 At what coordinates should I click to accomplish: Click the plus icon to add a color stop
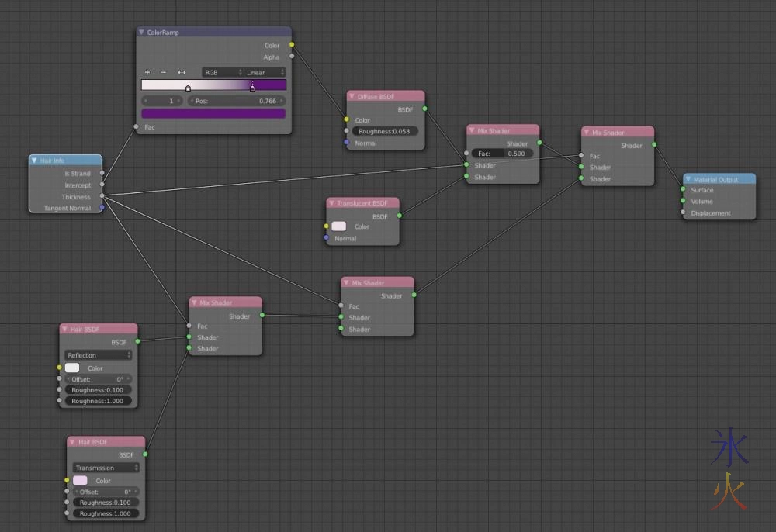coord(147,72)
